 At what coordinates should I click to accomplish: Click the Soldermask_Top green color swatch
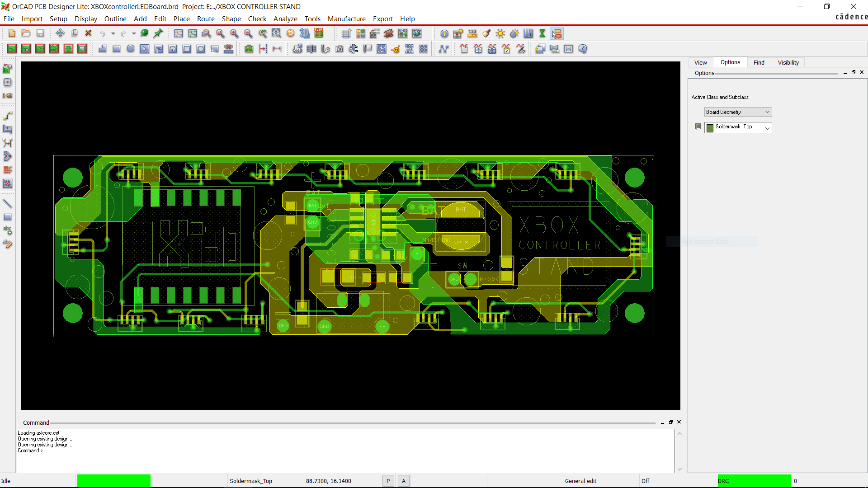[710, 128]
